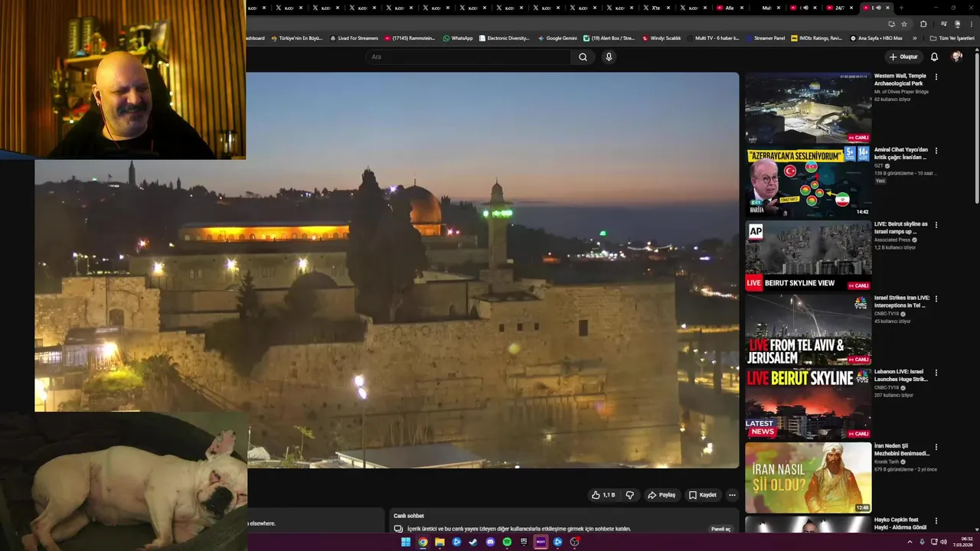The height and width of the screenshot is (551, 980).
Task: Open the WhatsApp bookmark
Action: (458, 37)
